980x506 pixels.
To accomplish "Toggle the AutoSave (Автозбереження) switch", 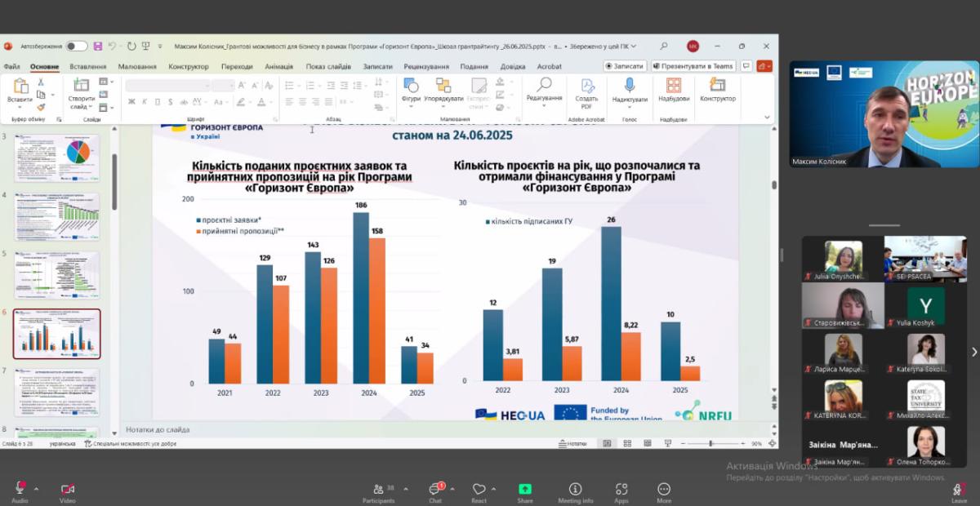I will (77, 47).
